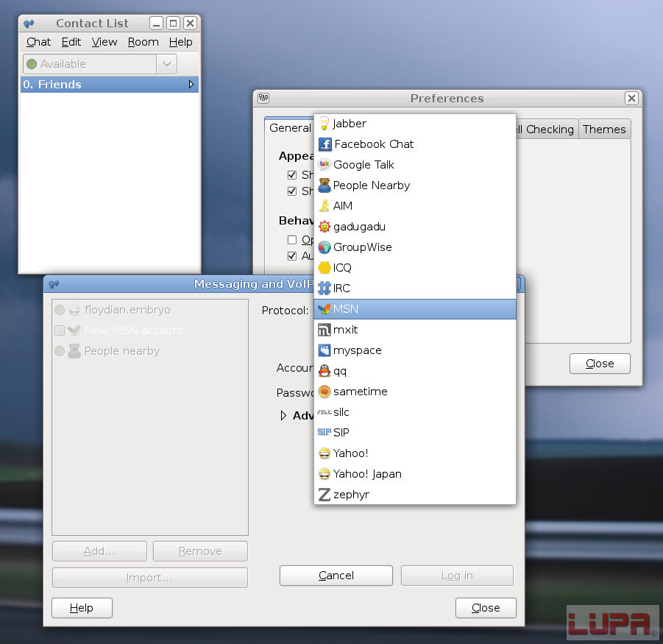The height and width of the screenshot is (644, 663).
Task: Open the Available status dropdown arrow
Action: [x=166, y=64]
